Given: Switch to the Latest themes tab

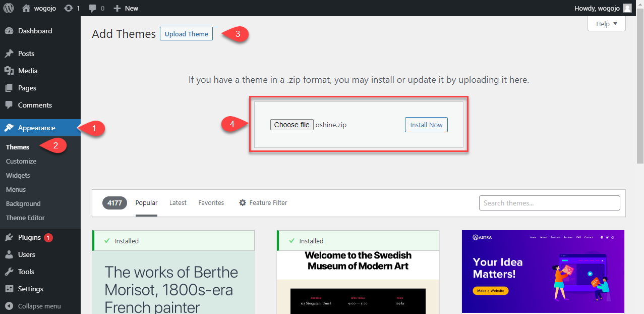Looking at the screenshot, I should 178,202.
